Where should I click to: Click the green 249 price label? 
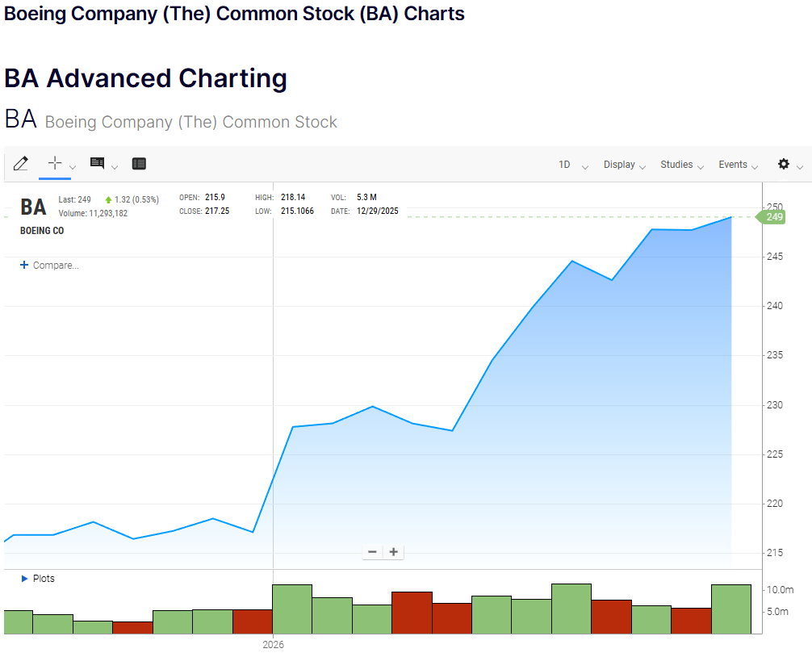(x=774, y=216)
